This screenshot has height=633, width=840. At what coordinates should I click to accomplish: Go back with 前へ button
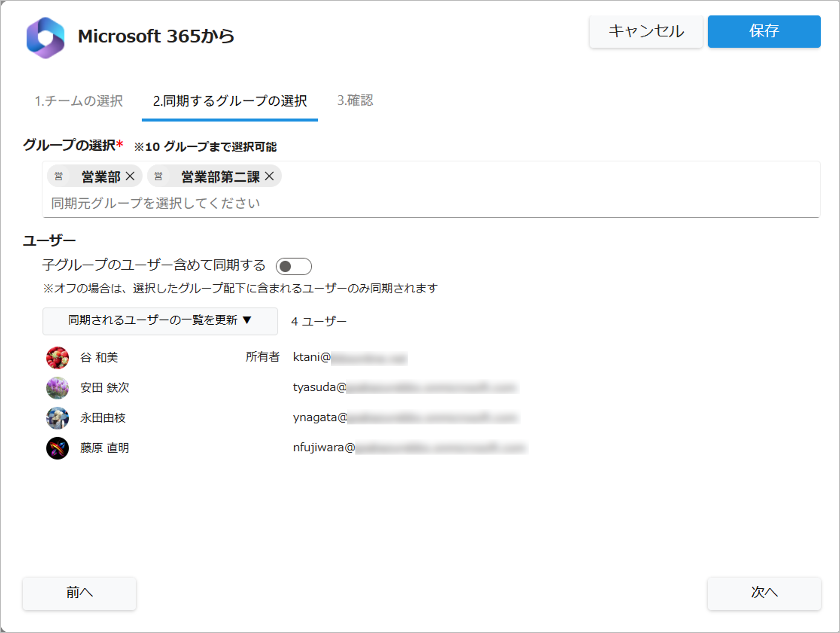coord(79,593)
